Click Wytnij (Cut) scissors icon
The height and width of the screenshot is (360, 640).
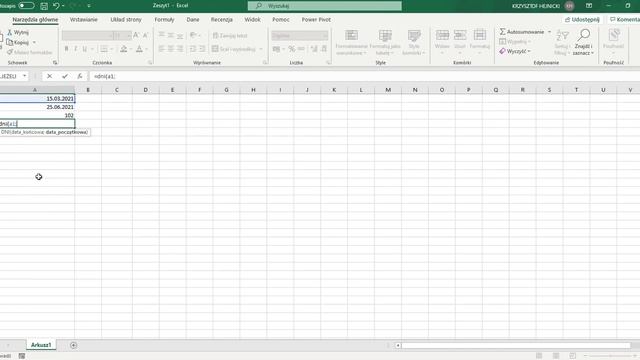pos(9,32)
